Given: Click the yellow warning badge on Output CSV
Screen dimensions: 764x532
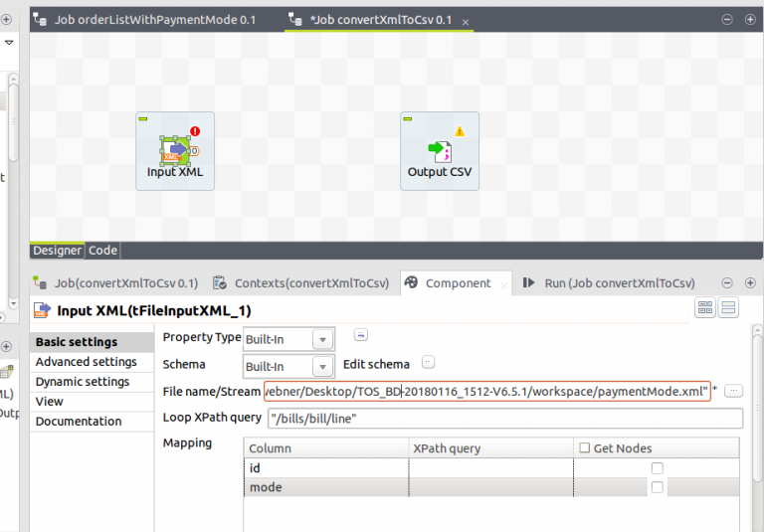Looking at the screenshot, I should (460, 130).
